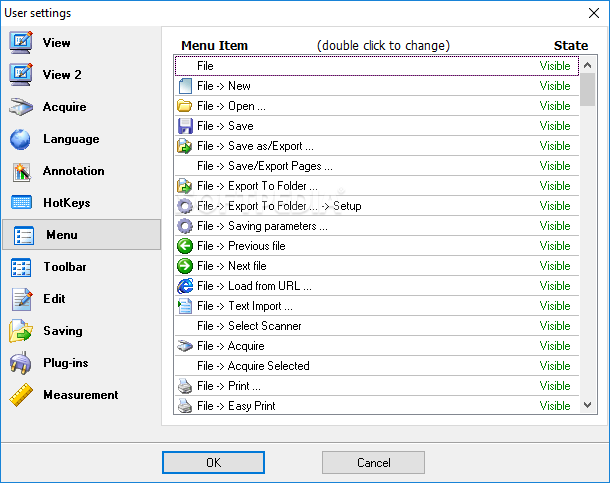Click the Saving category label
The width and height of the screenshot is (610, 483).
pos(63,331)
